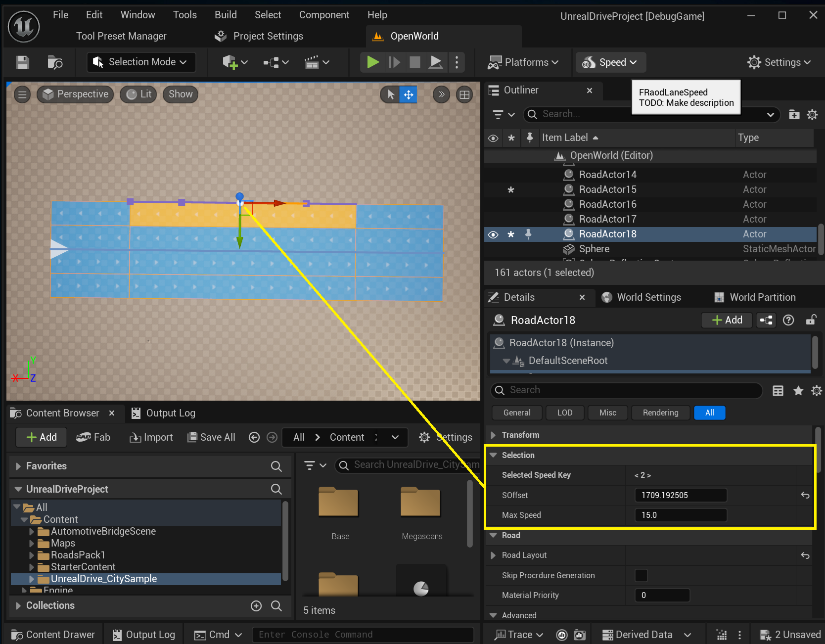Click the Content Browser Add button
The image size is (825, 644).
click(41, 437)
